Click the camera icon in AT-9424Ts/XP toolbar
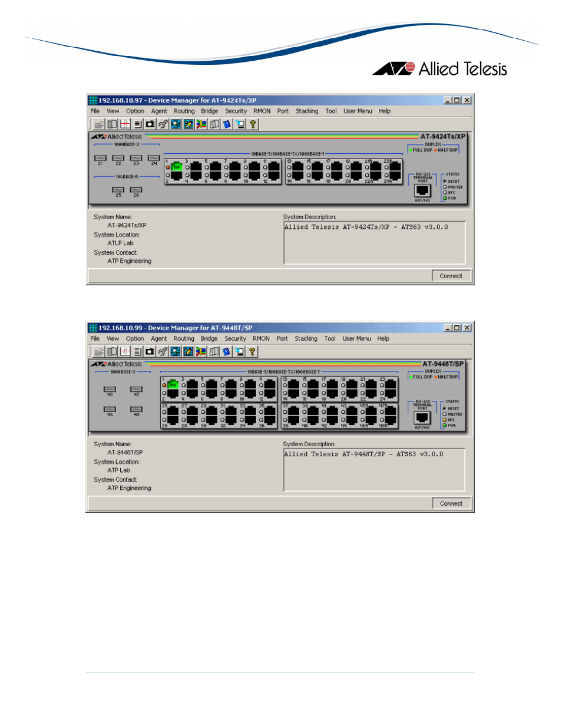The width and height of the screenshot is (562, 728). [x=150, y=124]
